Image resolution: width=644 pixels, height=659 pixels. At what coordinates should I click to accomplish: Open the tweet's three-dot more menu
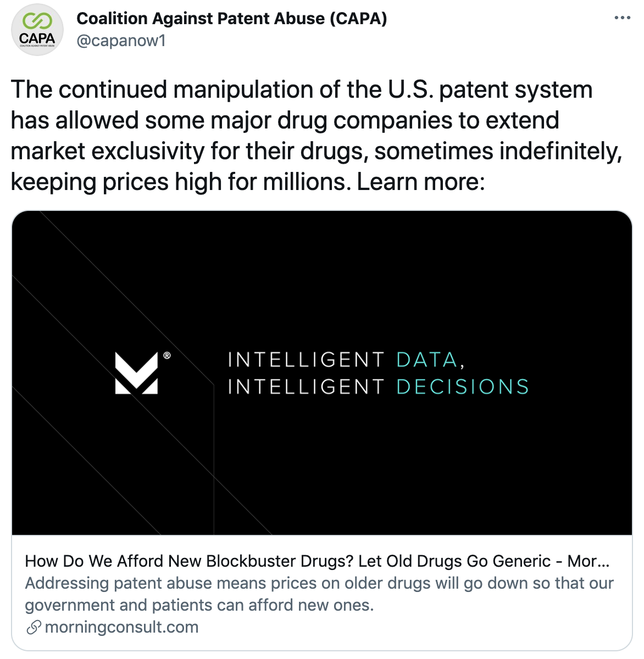click(x=622, y=18)
